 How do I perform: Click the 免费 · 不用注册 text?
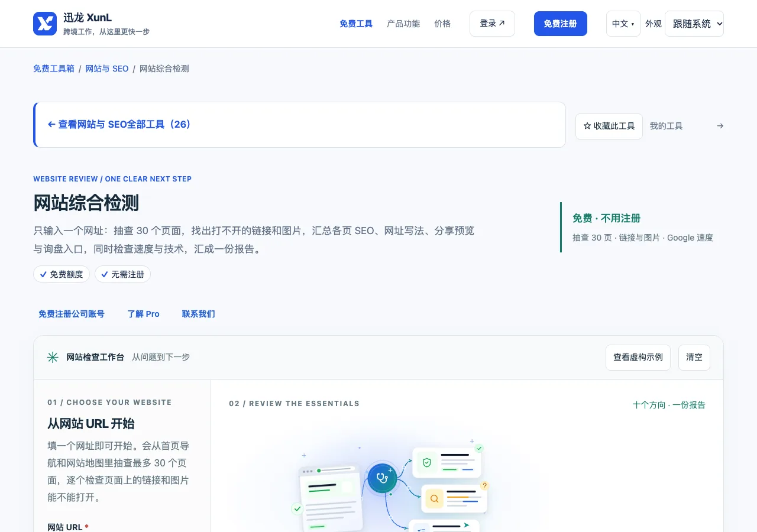pos(607,218)
